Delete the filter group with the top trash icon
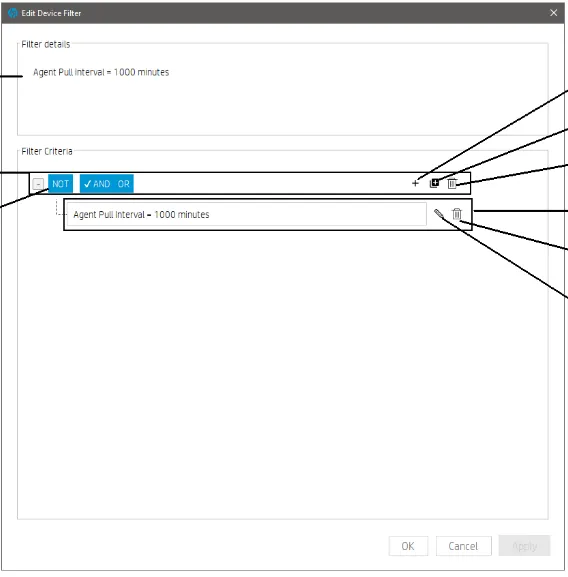The width and height of the screenshot is (568, 577). [452, 183]
